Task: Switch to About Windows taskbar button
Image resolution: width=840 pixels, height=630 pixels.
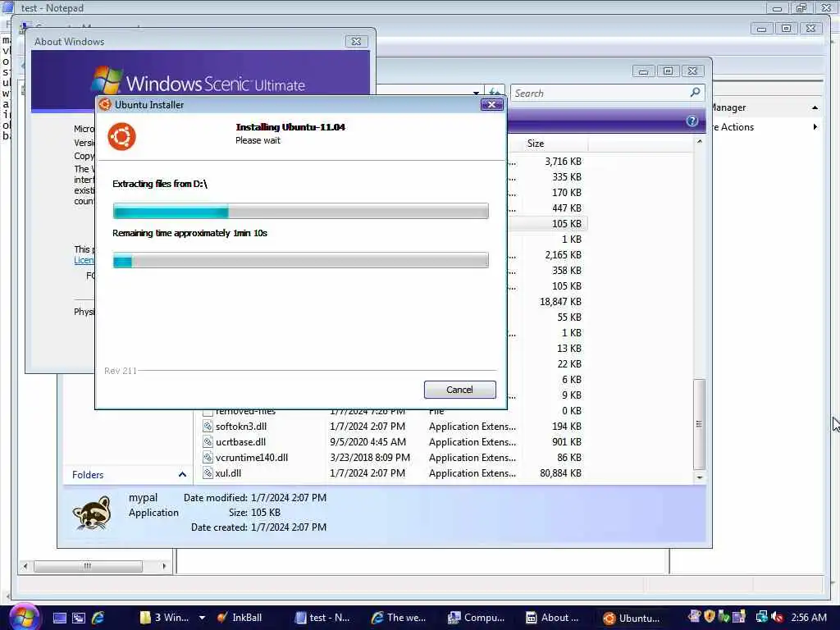Action: pos(554,618)
